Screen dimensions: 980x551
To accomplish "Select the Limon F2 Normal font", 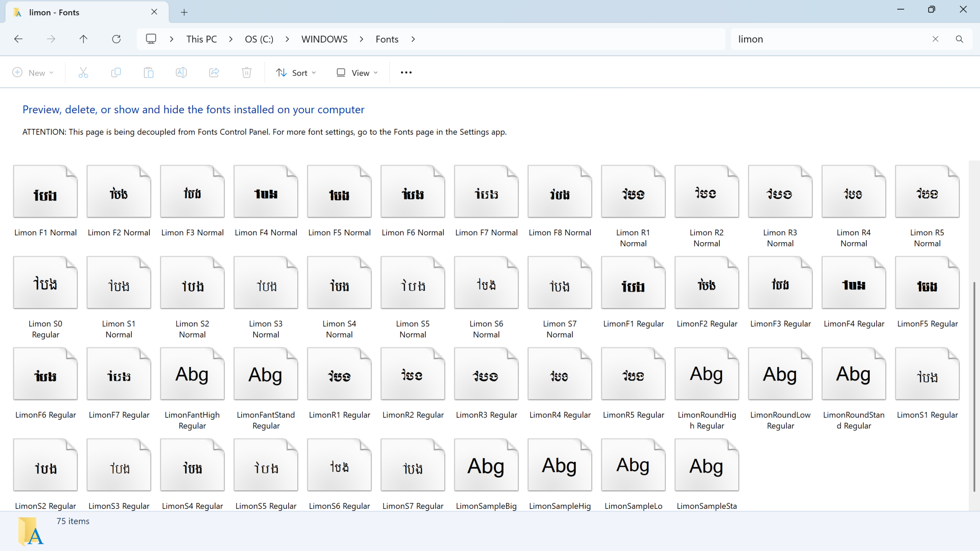I will click(x=119, y=201).
